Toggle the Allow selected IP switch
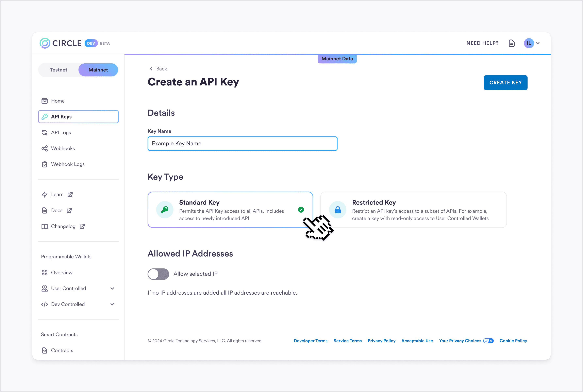The image size is (583, 392). coord(158,274)
